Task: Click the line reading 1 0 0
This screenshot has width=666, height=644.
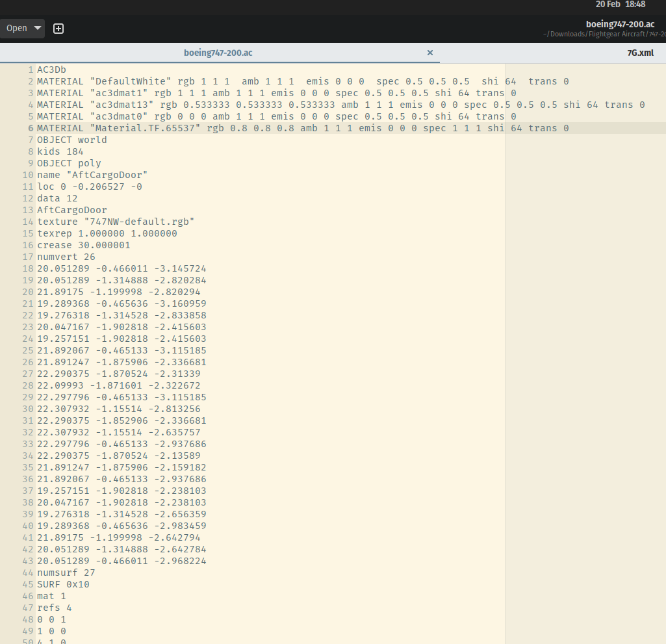Action: pos(51,631)
